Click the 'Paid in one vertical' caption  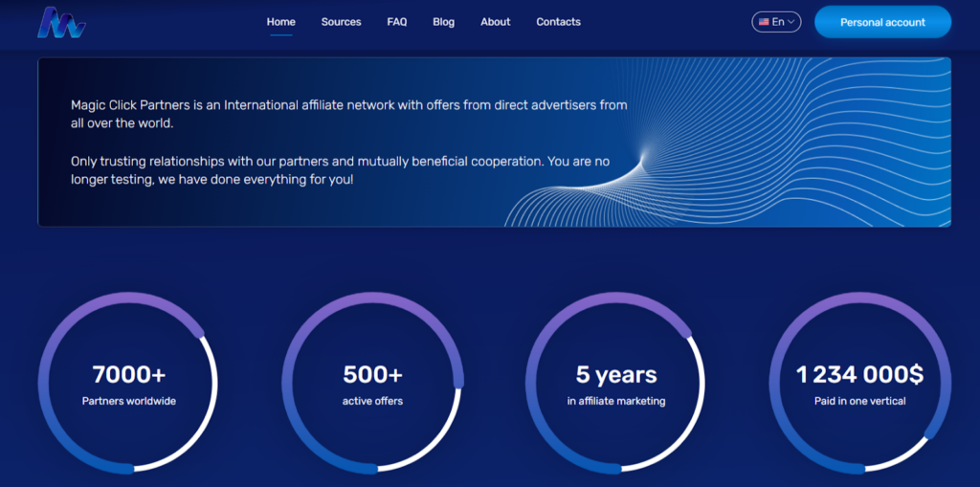(859, 401)
